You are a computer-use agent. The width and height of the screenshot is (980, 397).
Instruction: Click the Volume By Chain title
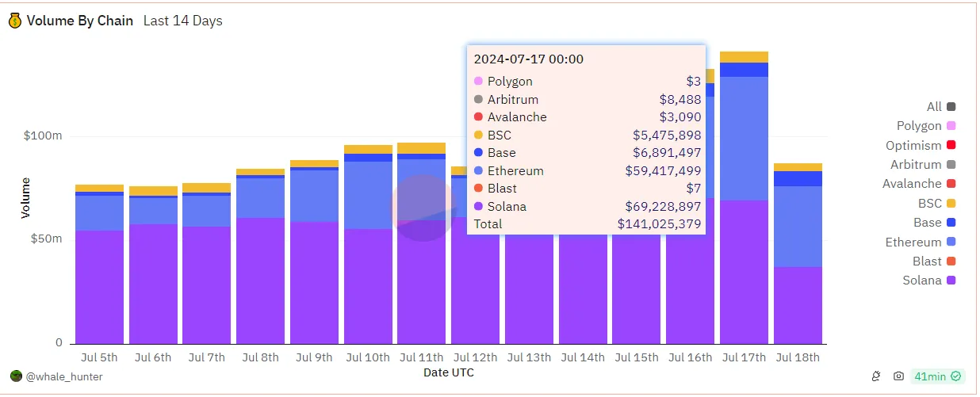click(x=80, y=21)
